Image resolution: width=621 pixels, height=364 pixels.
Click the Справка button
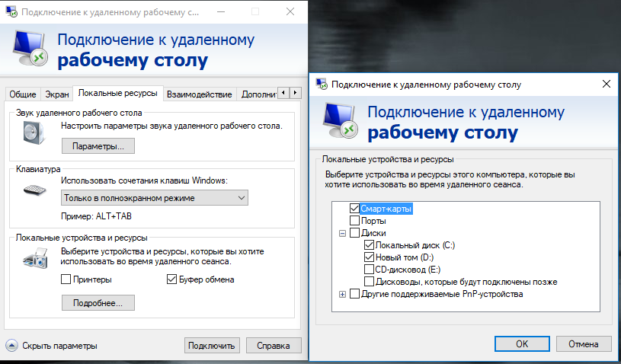(x=274, y=346)
